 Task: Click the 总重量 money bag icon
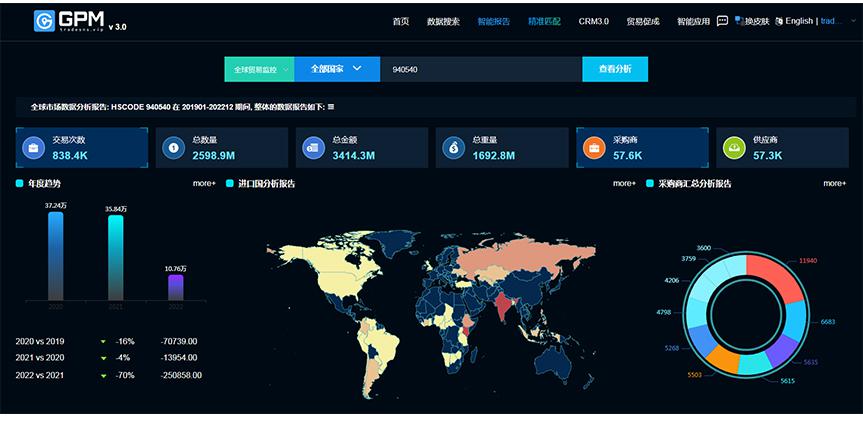click(x=453, y=148)
